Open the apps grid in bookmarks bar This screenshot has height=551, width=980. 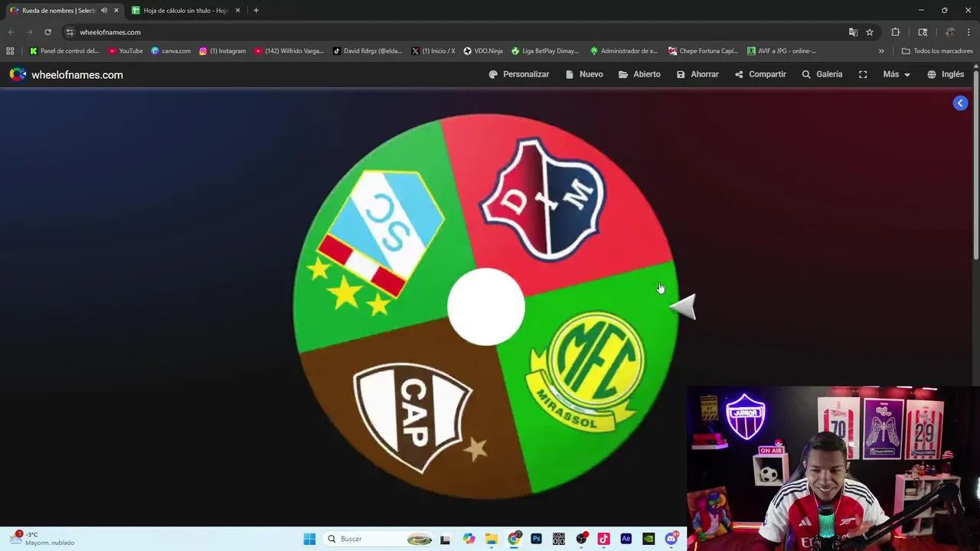click(10, 51)
